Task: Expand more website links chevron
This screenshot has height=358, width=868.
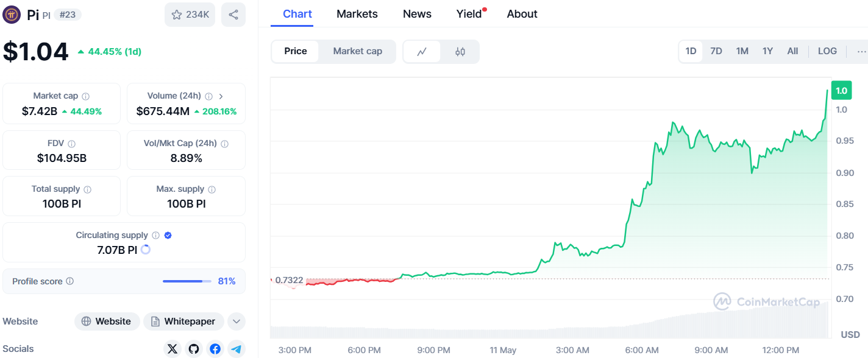Action: [237, 321]
